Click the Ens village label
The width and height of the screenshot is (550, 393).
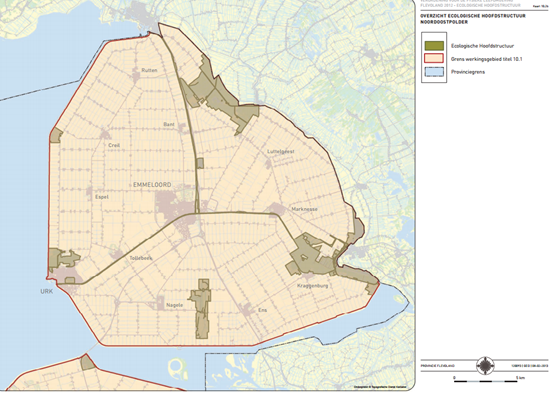(x=262, y=310)
